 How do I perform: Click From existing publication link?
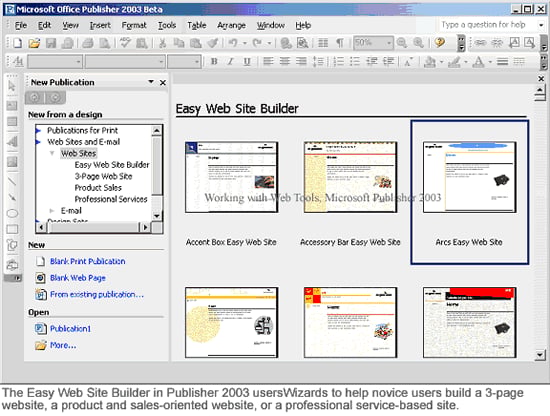97,294
